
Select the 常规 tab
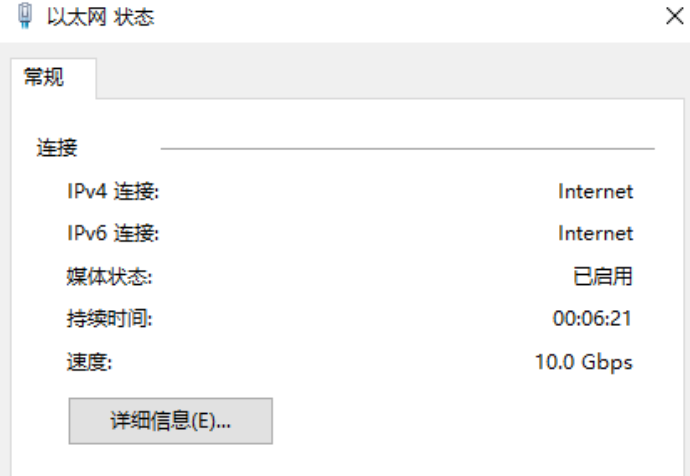[x=44, y=77]
